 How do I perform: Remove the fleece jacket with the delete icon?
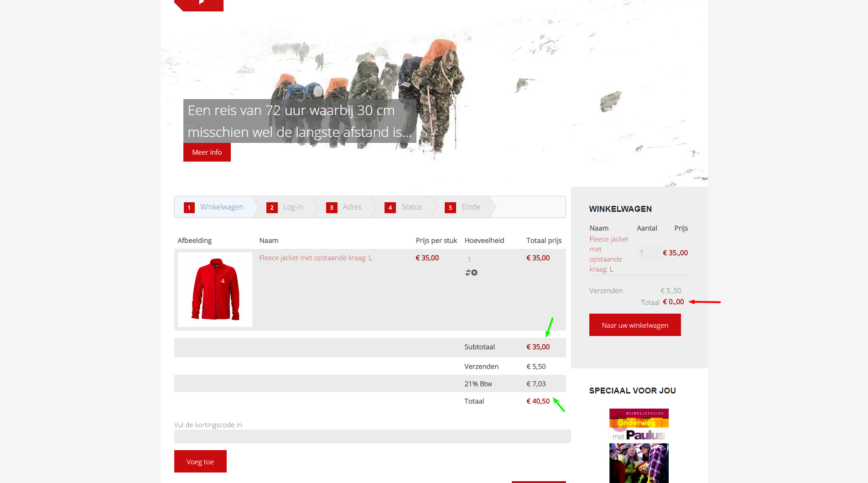tap(474, 273)
